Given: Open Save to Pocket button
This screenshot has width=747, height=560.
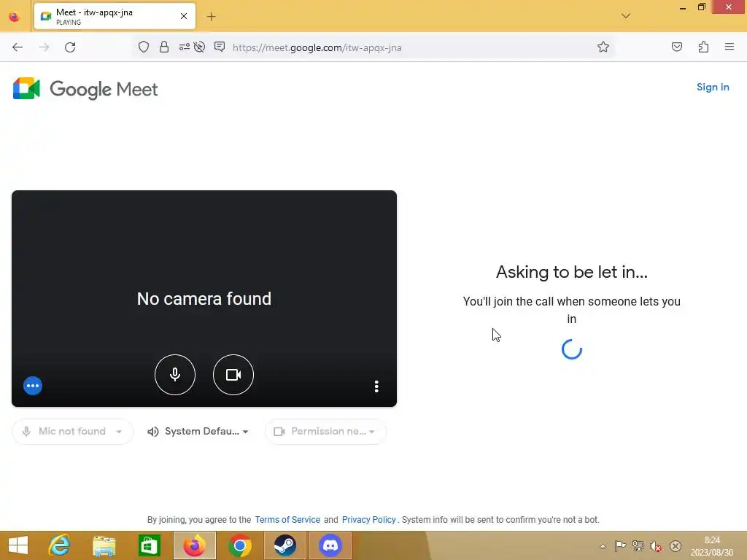Looking at the screenshot, I should 676,47.
